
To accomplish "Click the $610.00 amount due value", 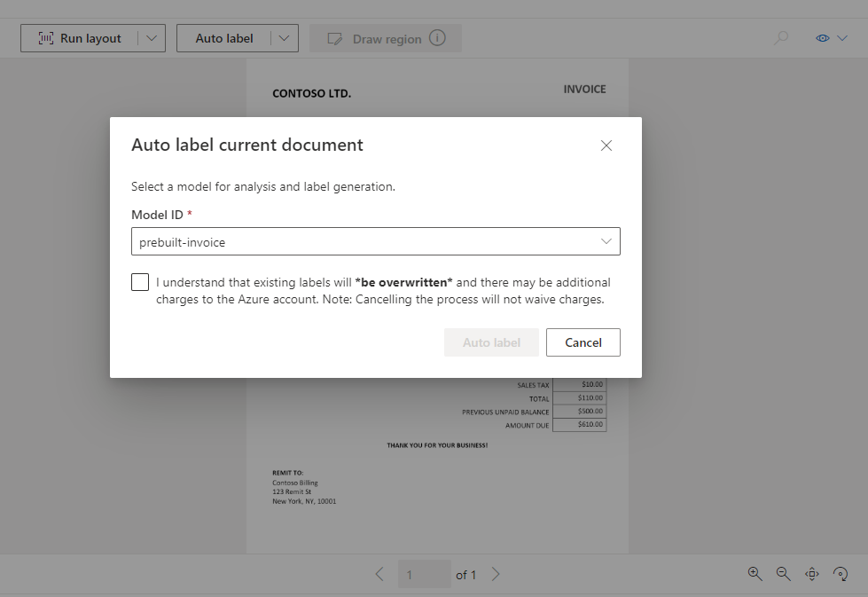I will coord(590,424).
